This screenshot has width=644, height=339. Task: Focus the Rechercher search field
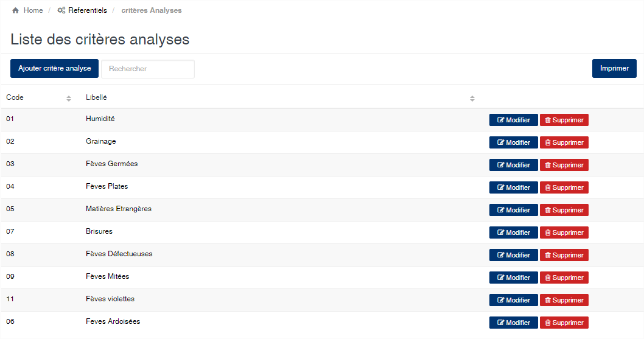148,69
